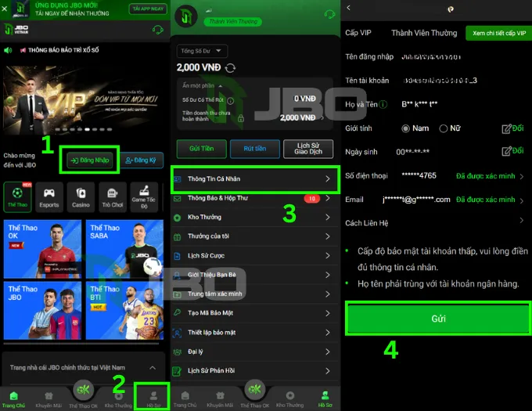
Task: Select the Casino category icon
Action: [81, 197]
